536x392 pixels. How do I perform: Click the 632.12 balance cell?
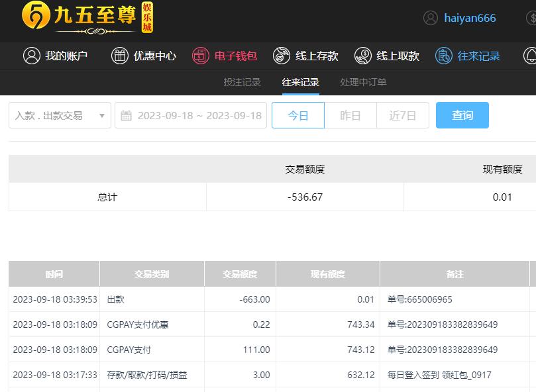[361, 375]
